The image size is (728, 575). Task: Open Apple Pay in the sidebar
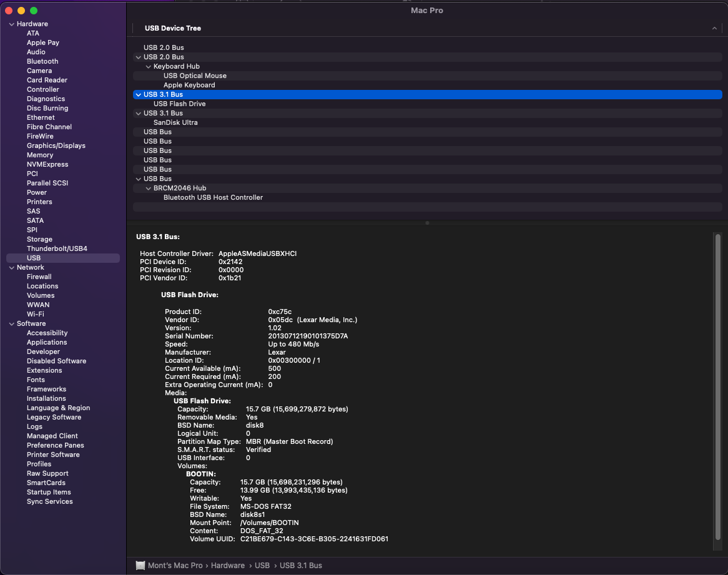42,42
